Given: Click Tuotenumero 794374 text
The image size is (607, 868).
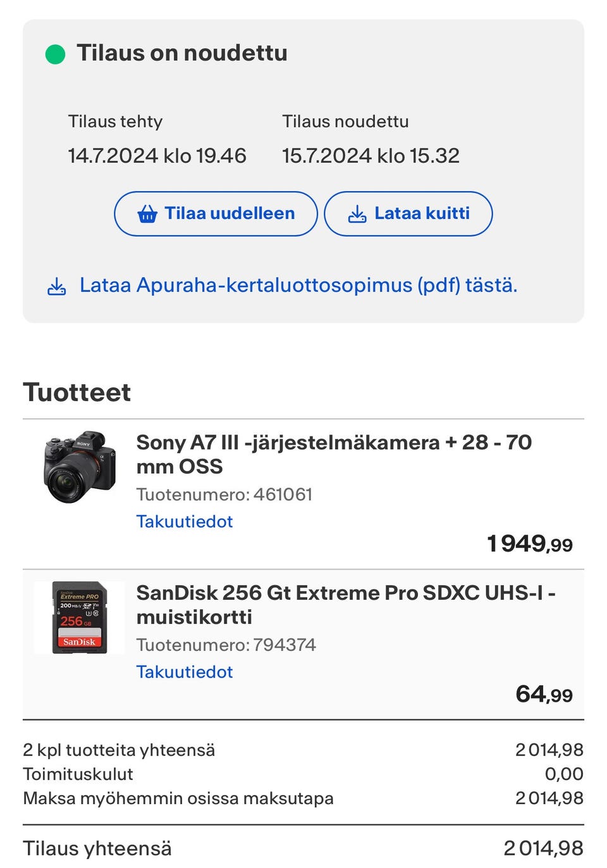Looking at the screenshot, I should (226, 645).
